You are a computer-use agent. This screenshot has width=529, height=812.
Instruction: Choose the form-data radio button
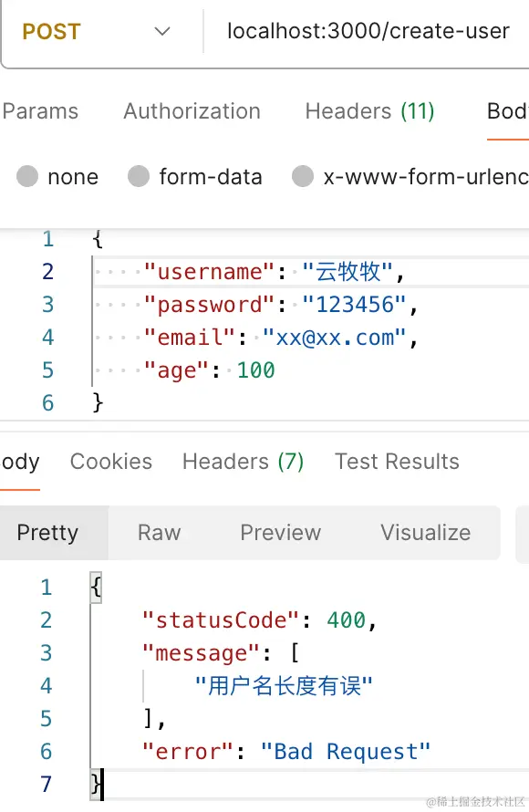click(139, 176)
